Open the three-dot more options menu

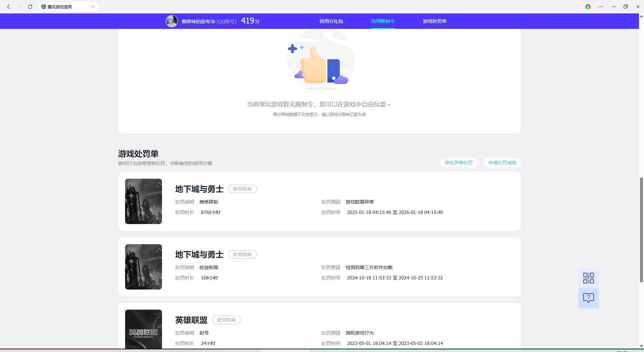point(600,7)
